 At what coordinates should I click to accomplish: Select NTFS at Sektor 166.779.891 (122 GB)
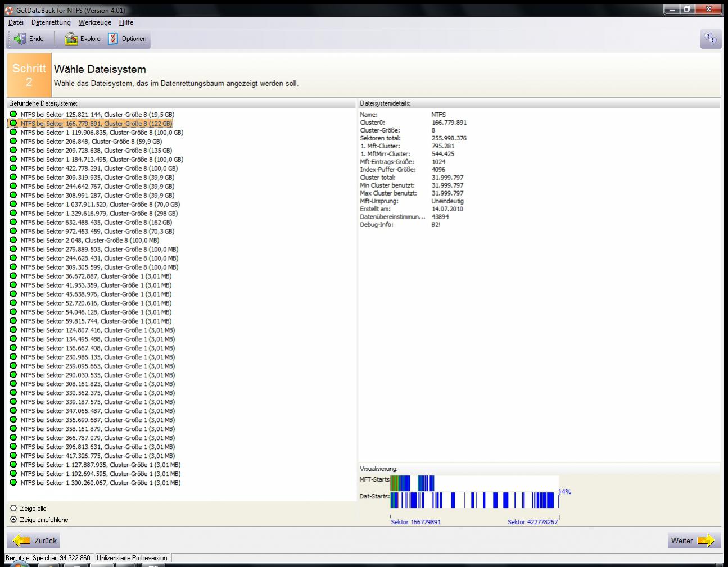tap(91, 124)
